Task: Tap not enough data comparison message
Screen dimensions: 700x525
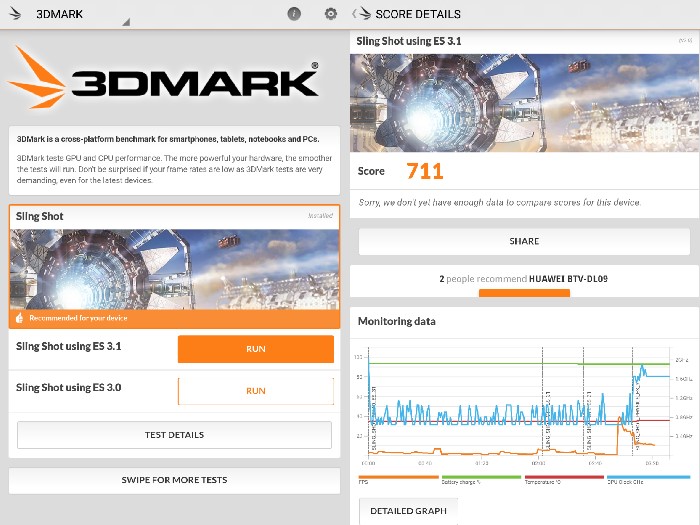Action: (x=500, y=203)
